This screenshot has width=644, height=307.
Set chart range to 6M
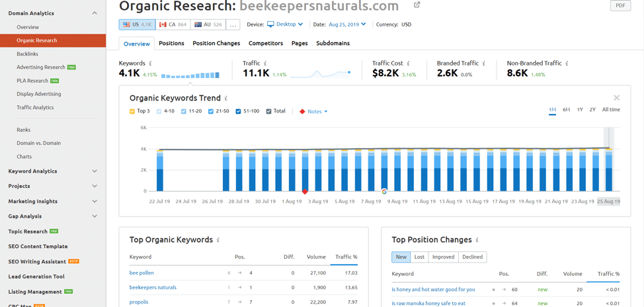pos(567,110)
